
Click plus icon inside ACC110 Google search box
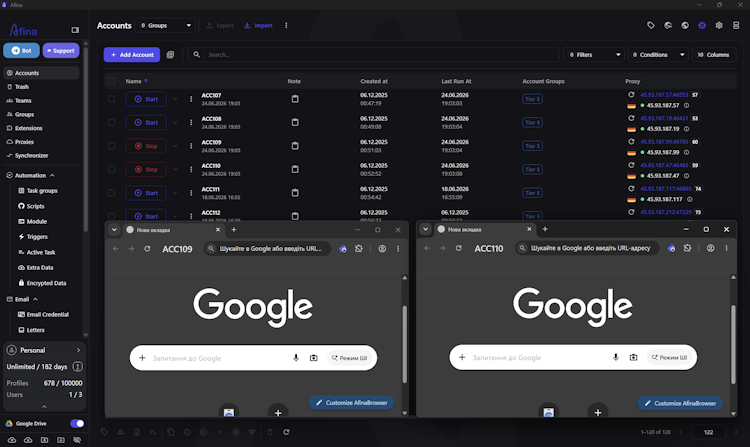pos(462,357)
